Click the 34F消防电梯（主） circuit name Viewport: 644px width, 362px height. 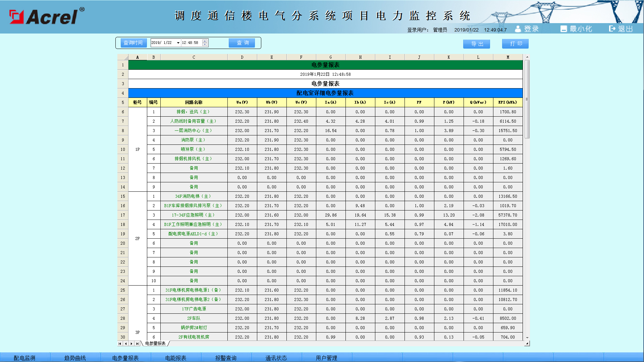pyautogui.click(x=194, y=196)
